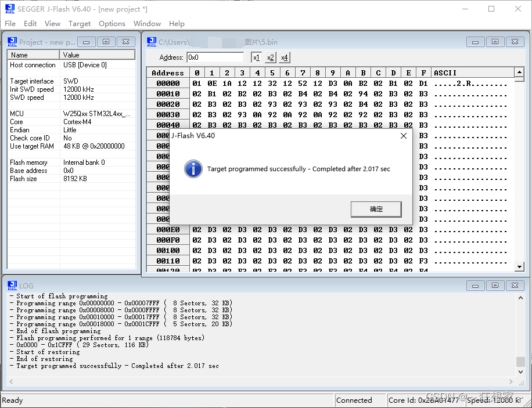Click 'Start of flash programming' log line
This screenshot has width=532, height=408.
[x=59, y=296]
